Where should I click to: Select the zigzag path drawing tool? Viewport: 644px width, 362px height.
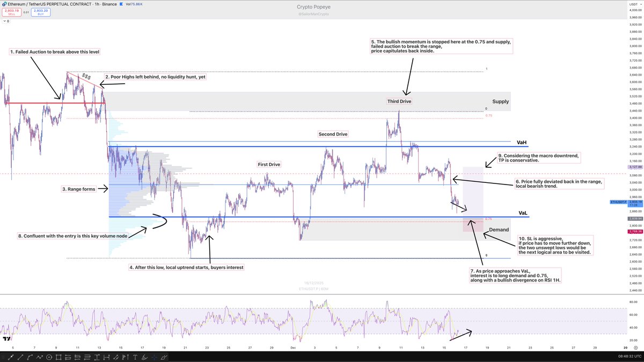[39, 357]
